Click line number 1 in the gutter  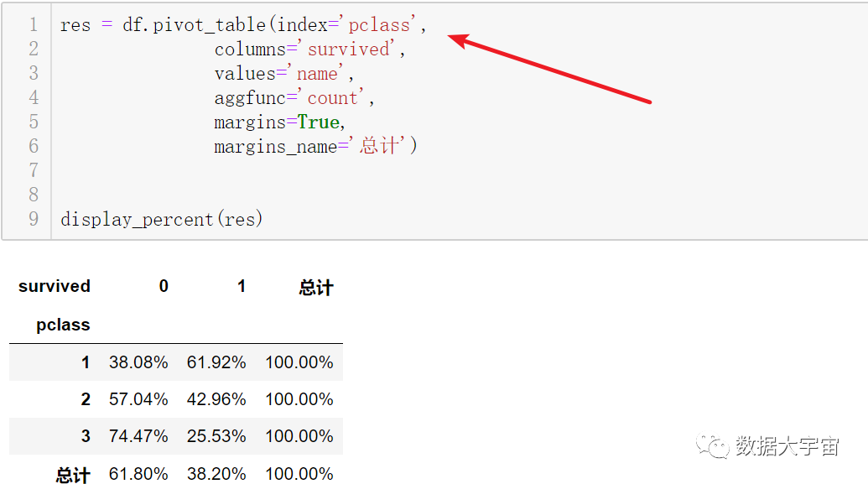point(34,25)
